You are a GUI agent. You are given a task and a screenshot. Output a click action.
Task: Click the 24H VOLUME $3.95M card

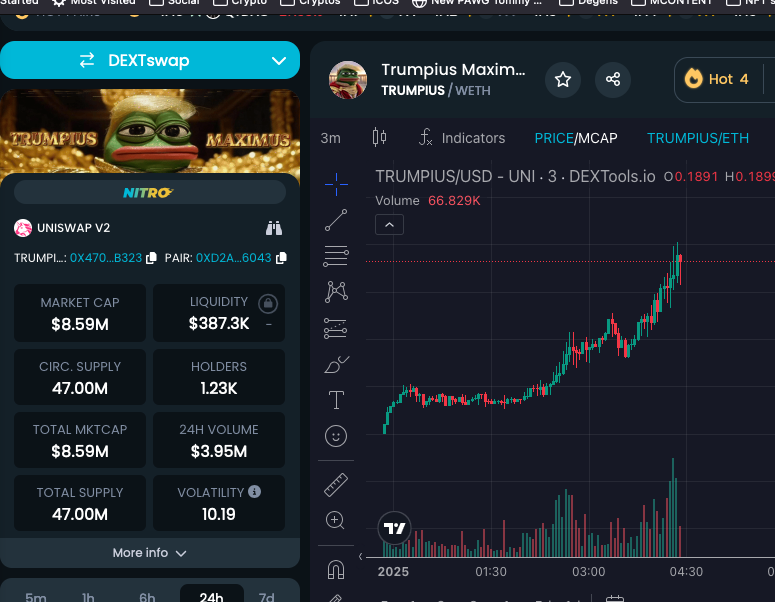[219, 440]
